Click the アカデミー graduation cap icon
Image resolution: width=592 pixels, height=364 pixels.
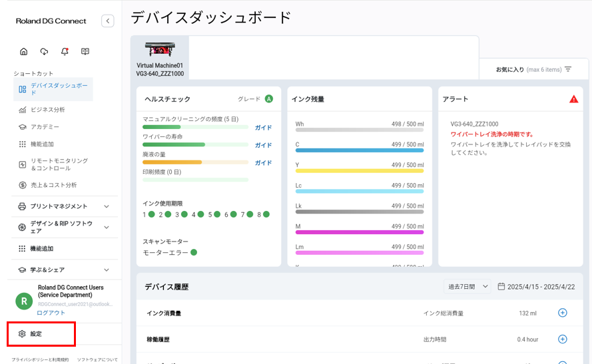(x=22, y=127)
